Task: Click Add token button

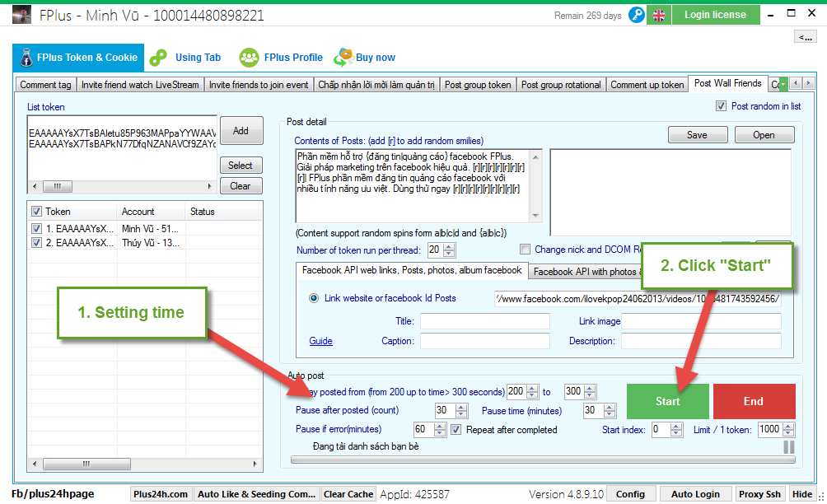Action: [x=241, y=131]
